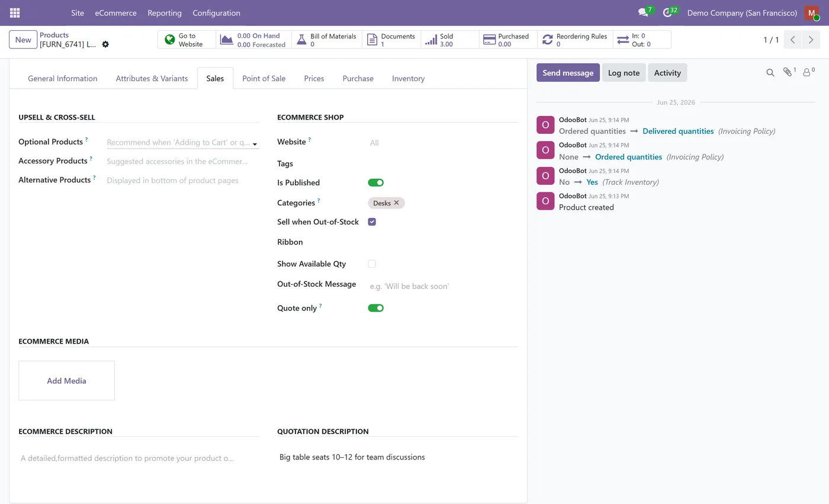
Task: Click the 1 / 1 pager text
Action: 771,40
